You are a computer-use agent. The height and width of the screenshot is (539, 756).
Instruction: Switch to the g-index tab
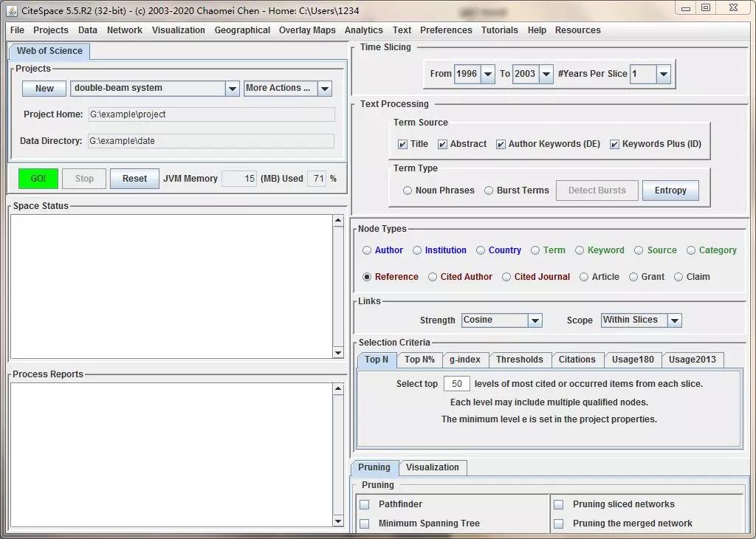click(x=465, y=360)
